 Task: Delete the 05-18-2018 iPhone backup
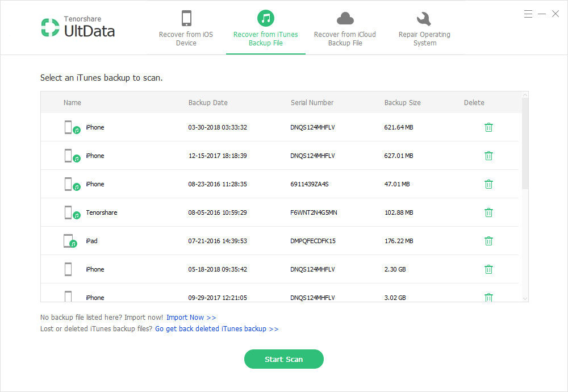tap(488, 269)
